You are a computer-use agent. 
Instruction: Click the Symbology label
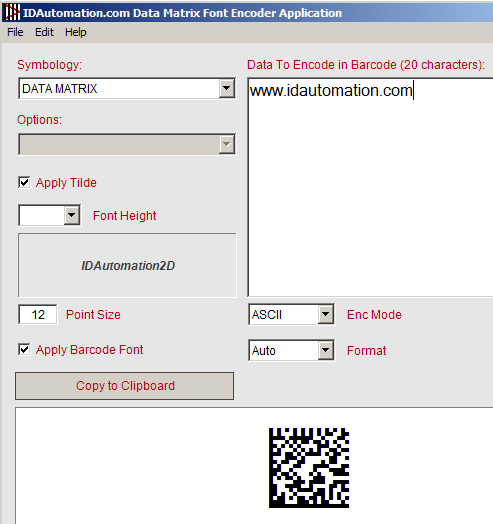pyautogui.click(x=49, y=64)
